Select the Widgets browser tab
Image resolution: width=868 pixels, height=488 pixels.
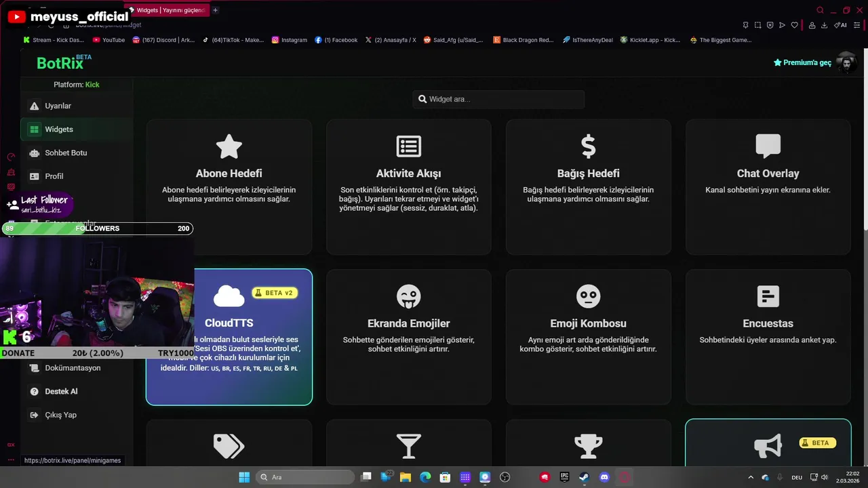coord(167,10)
